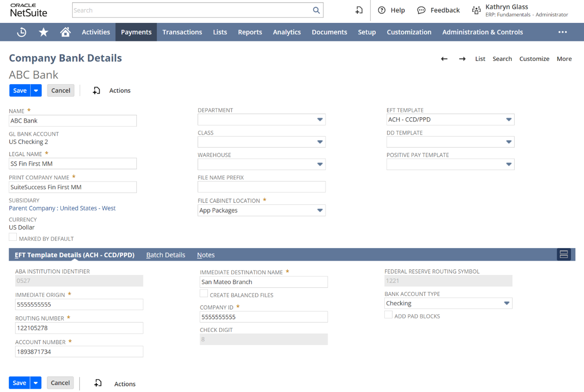Click the Cancel button
This screenshot has height=392, width=584.
(x=60, y=90)
